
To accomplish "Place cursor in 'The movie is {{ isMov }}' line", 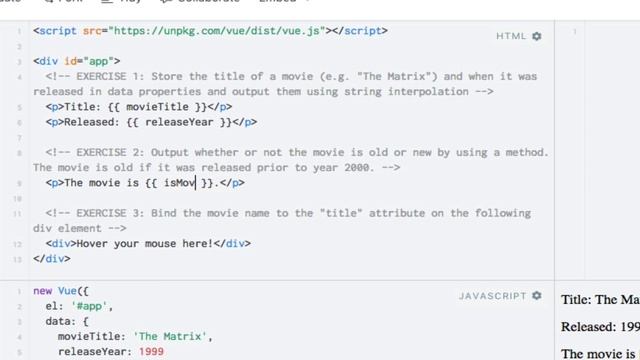I will tap(145, 183).
